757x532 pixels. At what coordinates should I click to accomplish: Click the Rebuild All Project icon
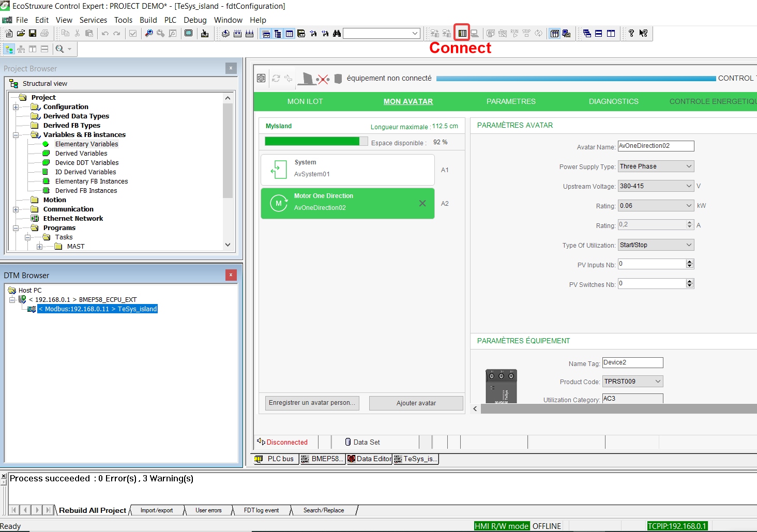tap(250, 33)
